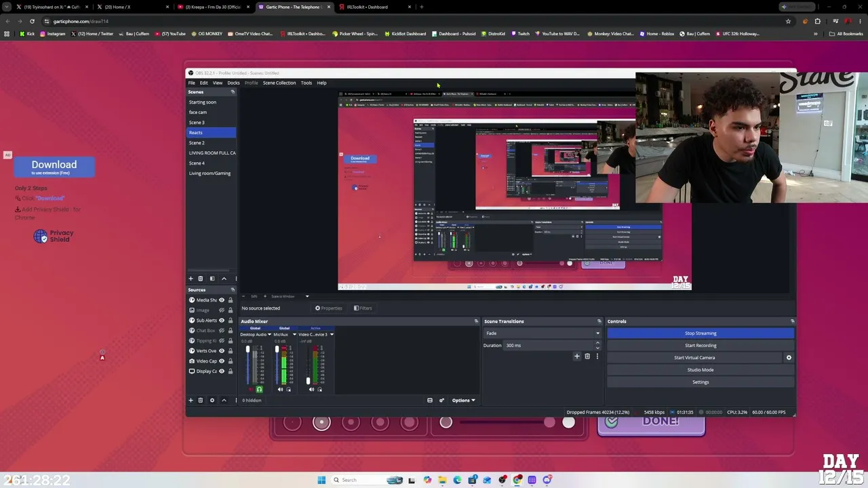Bookmark this page with star icon
868x488 pixels.
(x=788, y=21)
